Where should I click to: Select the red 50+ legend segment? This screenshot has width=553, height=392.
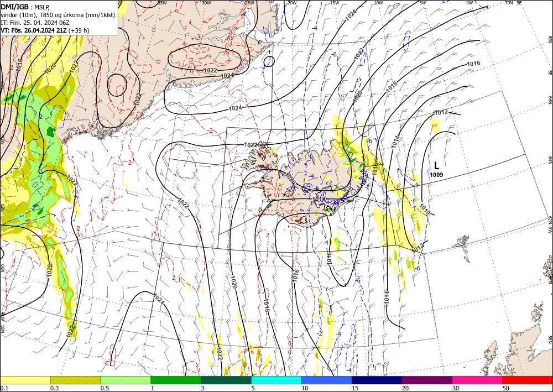point(528,380)
